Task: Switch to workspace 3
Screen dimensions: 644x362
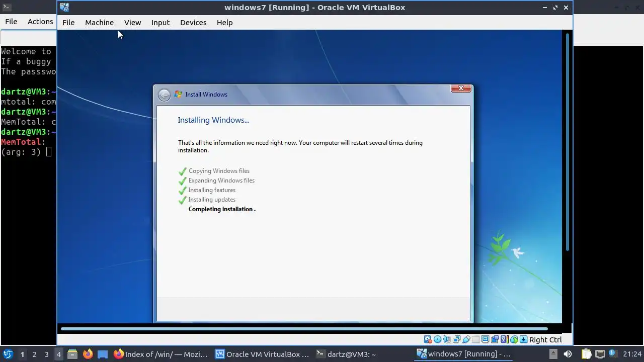Action: point(46,354)
